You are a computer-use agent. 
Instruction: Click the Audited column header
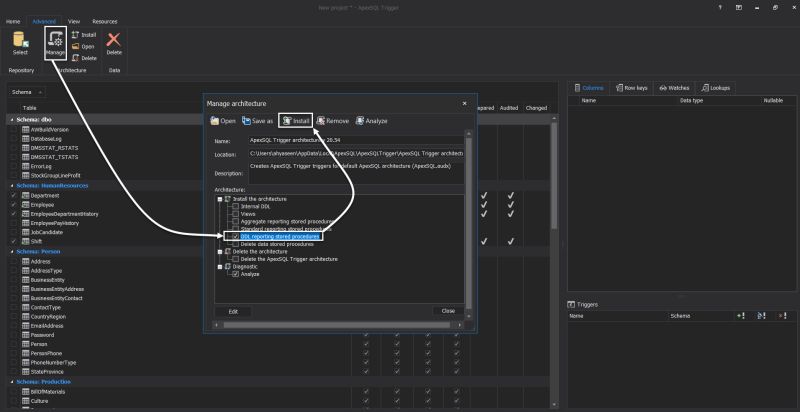tap(509, 108)
